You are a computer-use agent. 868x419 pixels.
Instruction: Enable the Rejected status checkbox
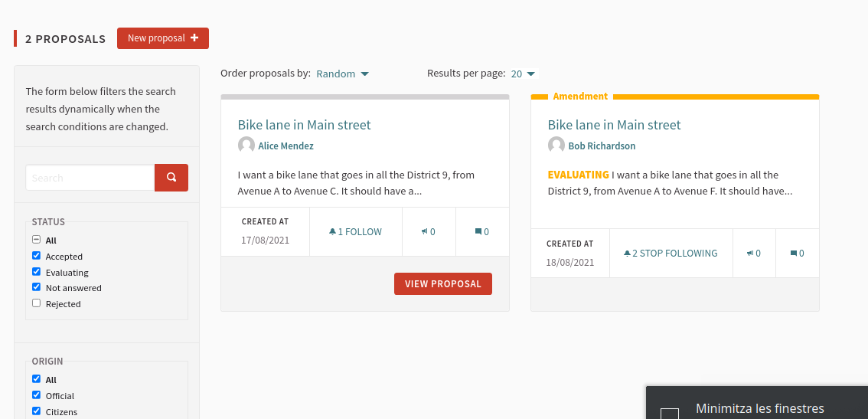37,303
